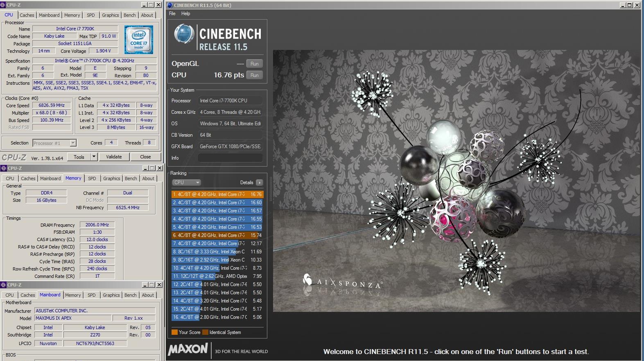
Task: Click the Level 3 cache 8 MBytes value
Action: [116, 128]
